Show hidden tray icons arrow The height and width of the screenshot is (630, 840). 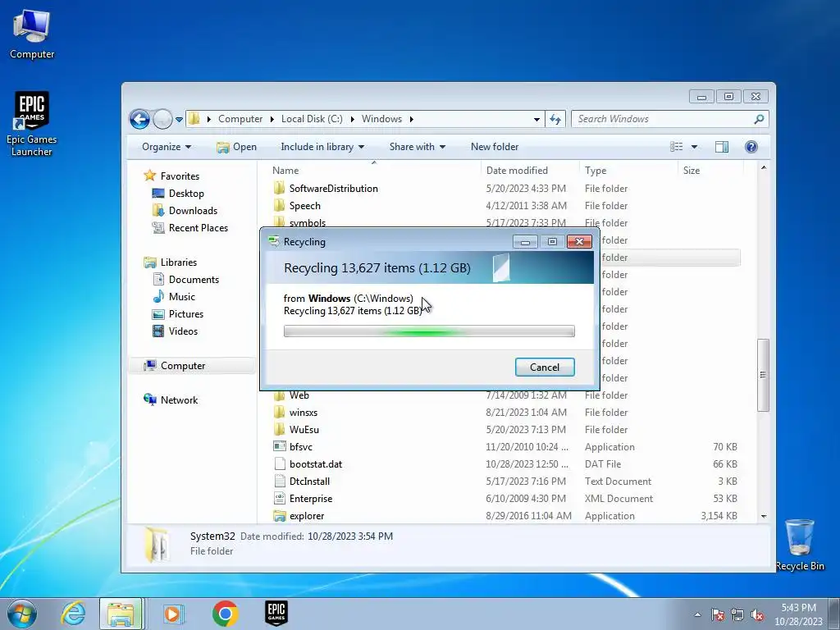(x=697, y=614)
